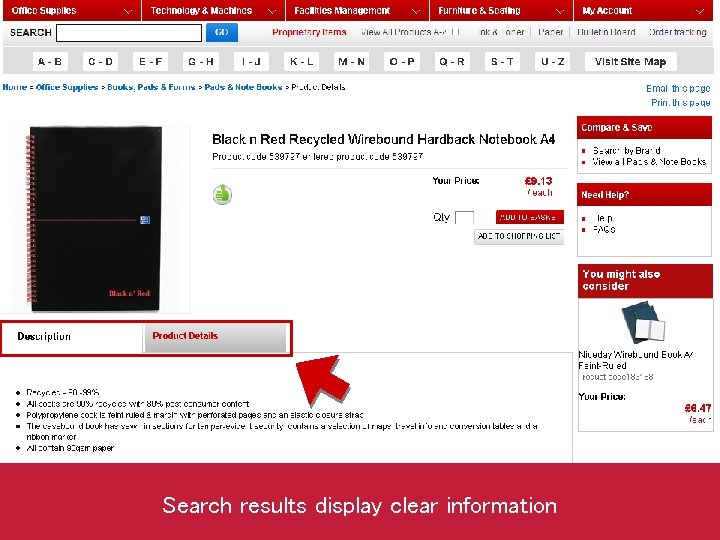Click the Niceday Wirebound Book thumbnail
The image size is (720, 540).
643,323
